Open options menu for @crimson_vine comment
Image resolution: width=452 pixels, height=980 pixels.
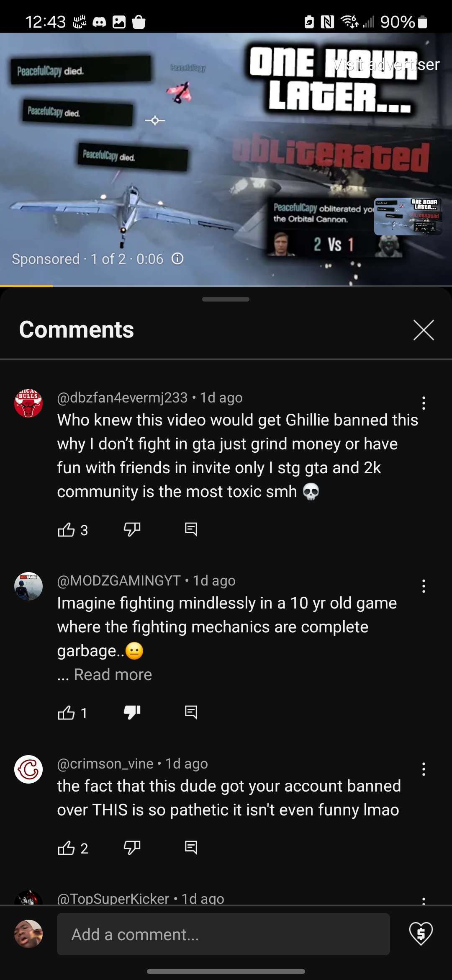click(x=424, y=769)
